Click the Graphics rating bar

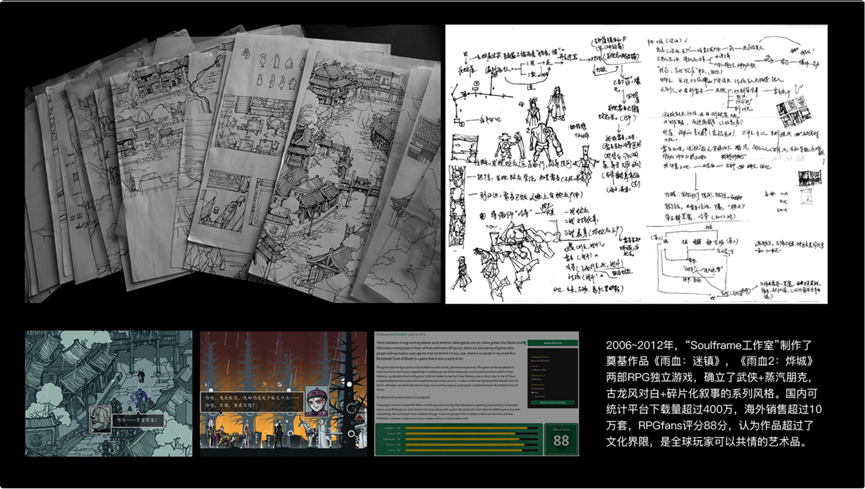point(472,428)
